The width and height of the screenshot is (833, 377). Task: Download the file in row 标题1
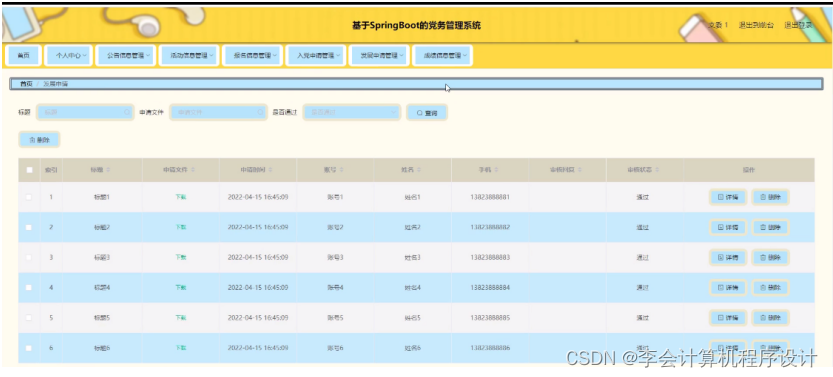[181, 197]
